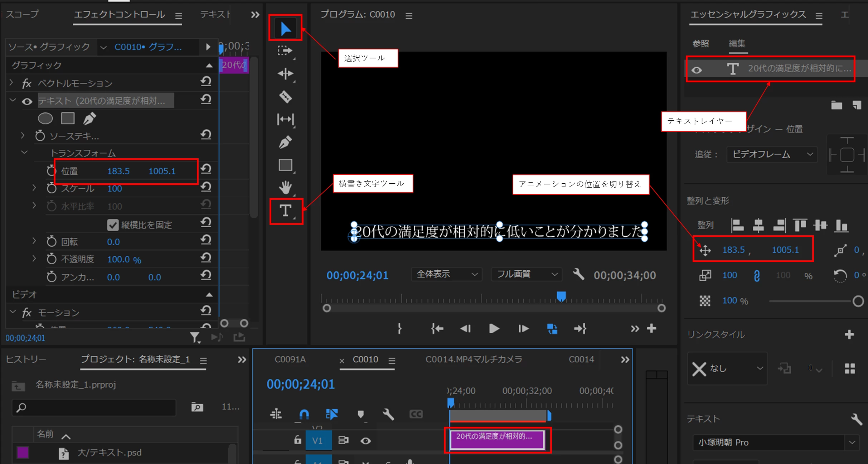Viewport: 868px width, 464px height.
Task: Click align left icon in 整列 row
Action: pyautogui.click(x=737, y=226)
